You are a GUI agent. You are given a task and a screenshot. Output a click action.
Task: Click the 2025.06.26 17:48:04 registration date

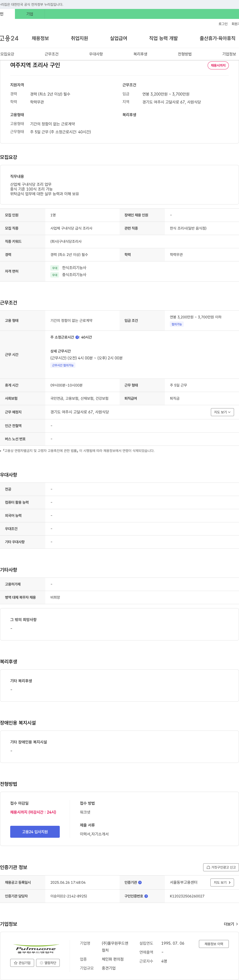(x=68, y=882)
